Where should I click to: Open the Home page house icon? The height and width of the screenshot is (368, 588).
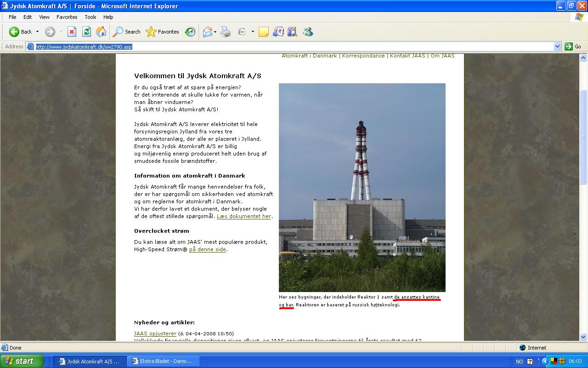coord(101,32)
